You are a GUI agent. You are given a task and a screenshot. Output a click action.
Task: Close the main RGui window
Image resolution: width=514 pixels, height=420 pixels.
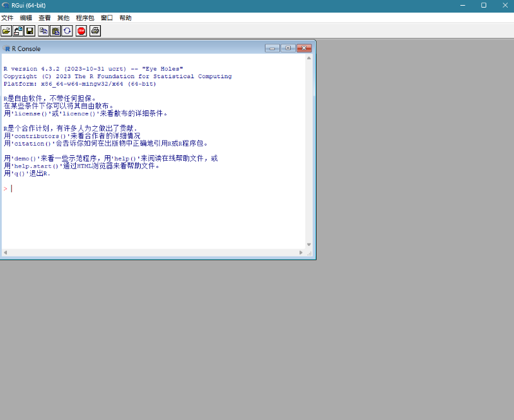pos(505,5)
